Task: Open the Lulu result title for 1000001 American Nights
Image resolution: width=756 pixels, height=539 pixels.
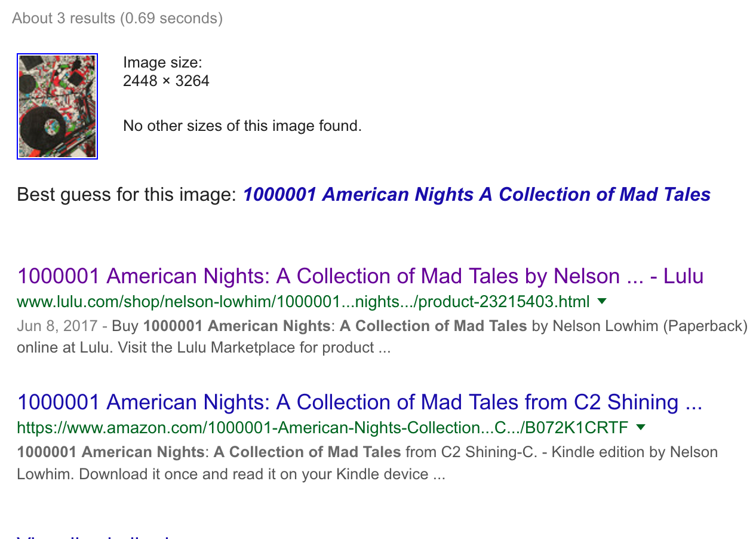Action: (360, 276)
